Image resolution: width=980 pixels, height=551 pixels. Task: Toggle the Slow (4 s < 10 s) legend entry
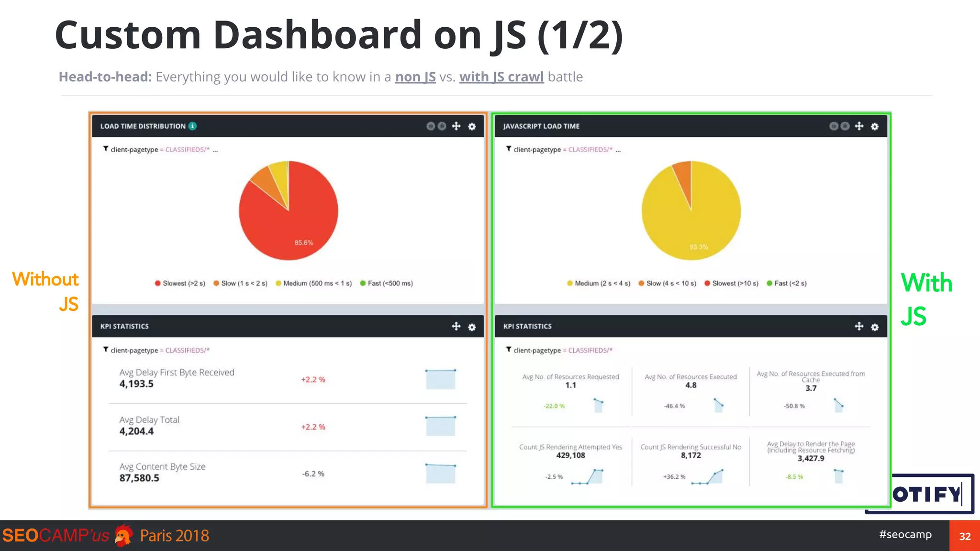click(668, 283)
